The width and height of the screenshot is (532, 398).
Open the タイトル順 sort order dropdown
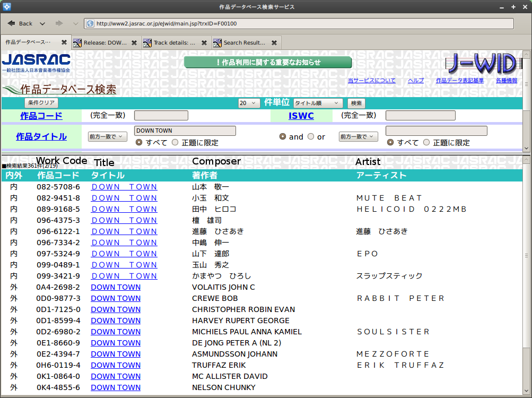point(318,103)
